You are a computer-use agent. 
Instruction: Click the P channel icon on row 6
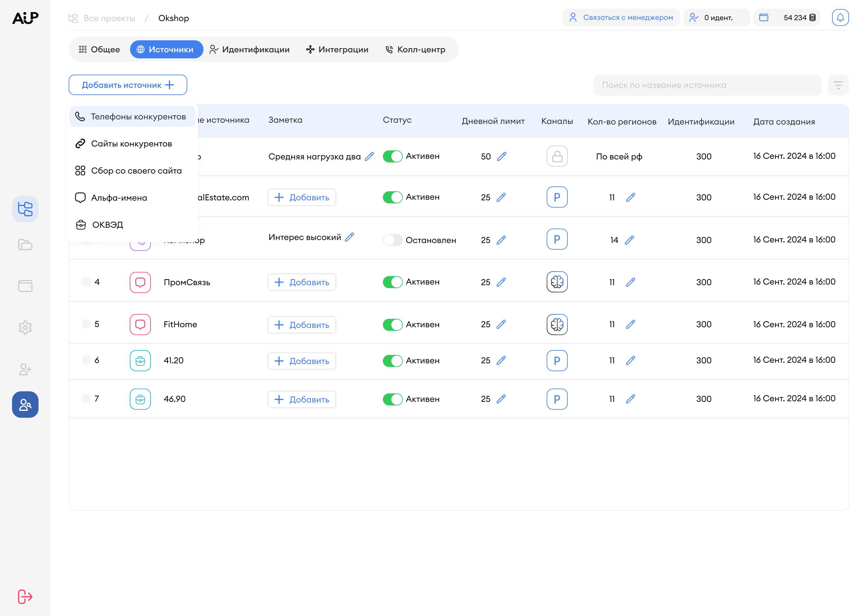point(557,361)
